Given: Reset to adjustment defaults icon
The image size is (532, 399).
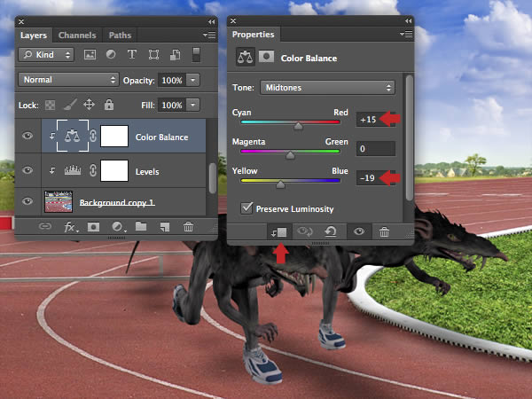Looking at the screenshot, I should [x=331, y=231].
